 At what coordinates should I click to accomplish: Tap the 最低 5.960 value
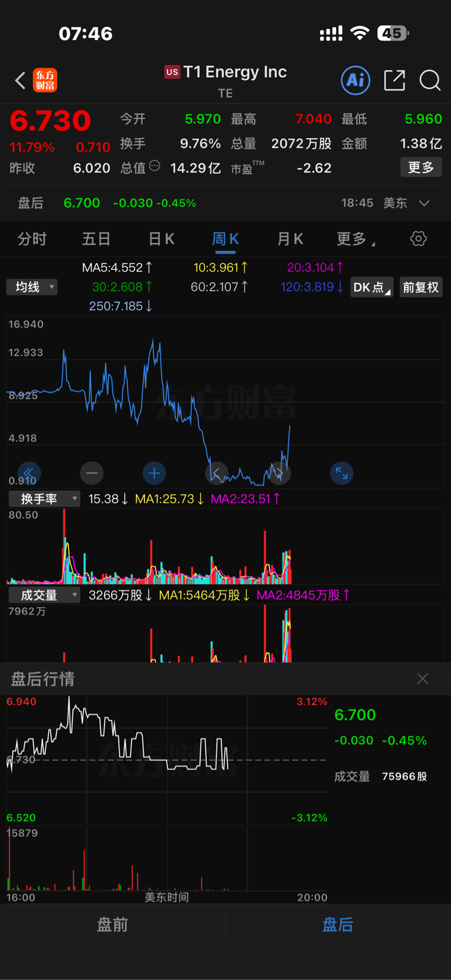[x=423, y=119]
